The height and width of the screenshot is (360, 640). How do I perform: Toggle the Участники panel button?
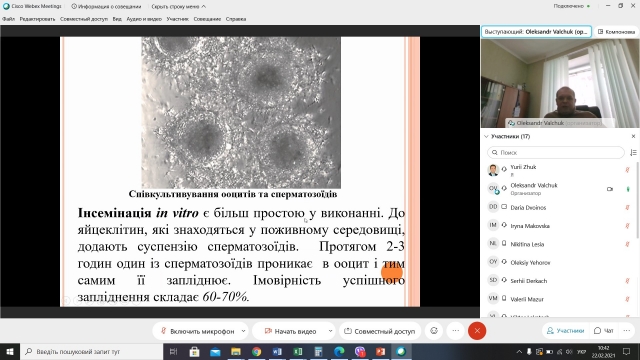coord(566,331)
